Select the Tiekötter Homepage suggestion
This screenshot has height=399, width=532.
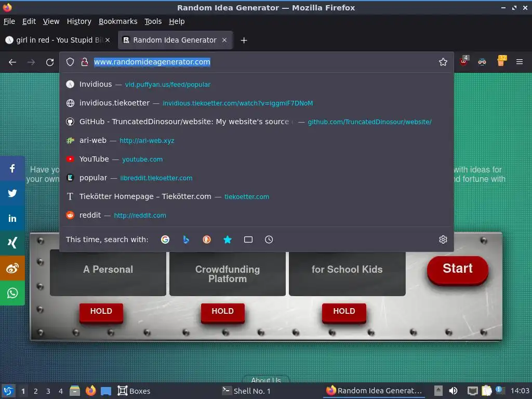click(x=257, y=196)
